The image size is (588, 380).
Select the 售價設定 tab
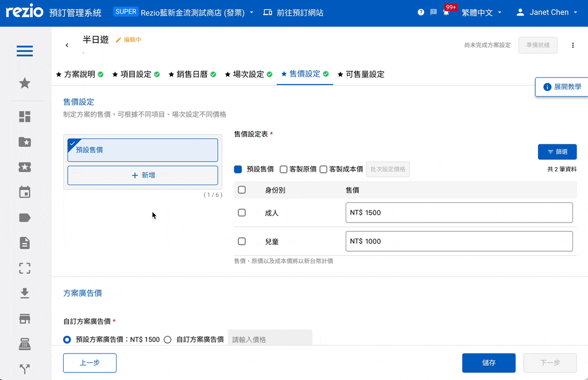click(305, 74)
